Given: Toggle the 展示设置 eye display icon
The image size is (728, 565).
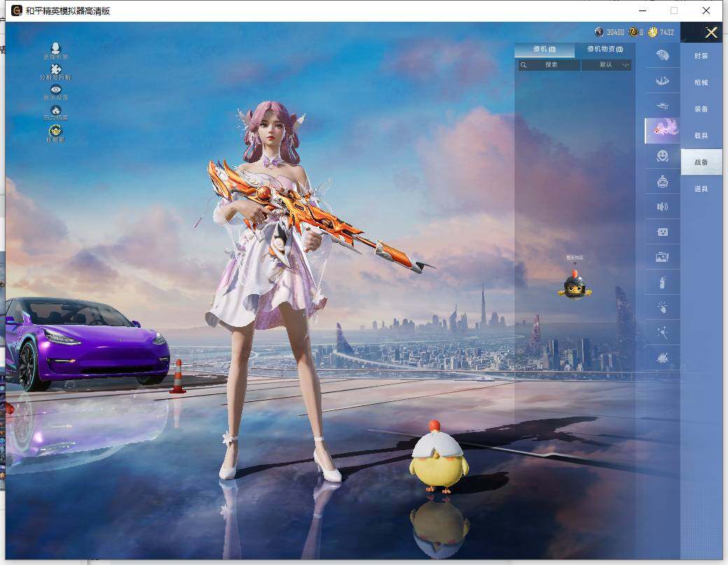Looking at the screenshot, I should tap(55, 90).
